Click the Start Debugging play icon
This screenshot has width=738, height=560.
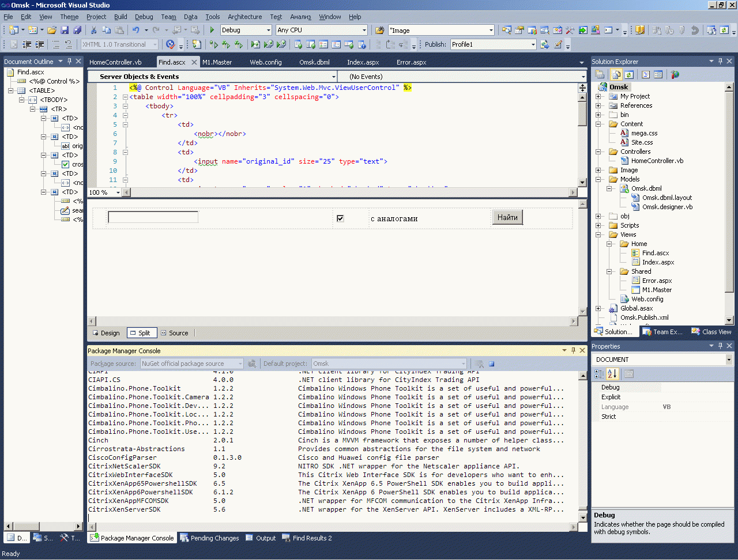pos(212,30)
